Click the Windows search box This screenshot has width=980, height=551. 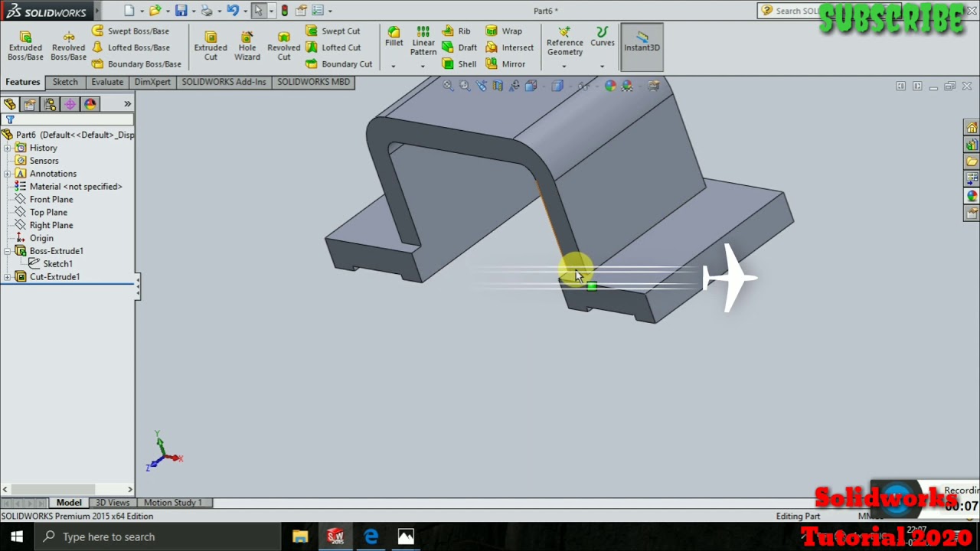click(158, 536)
